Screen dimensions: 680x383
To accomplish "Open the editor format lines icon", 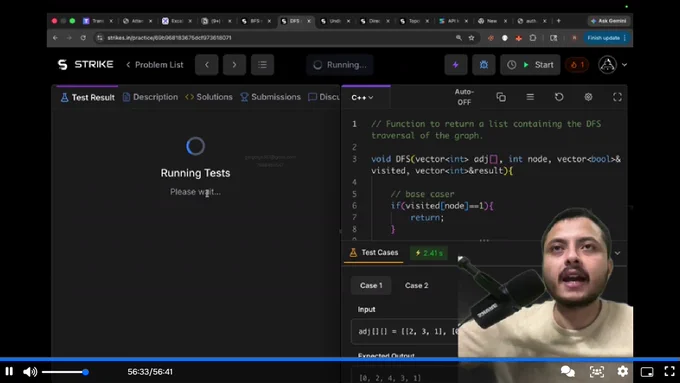I will click(x=530, y=97).
